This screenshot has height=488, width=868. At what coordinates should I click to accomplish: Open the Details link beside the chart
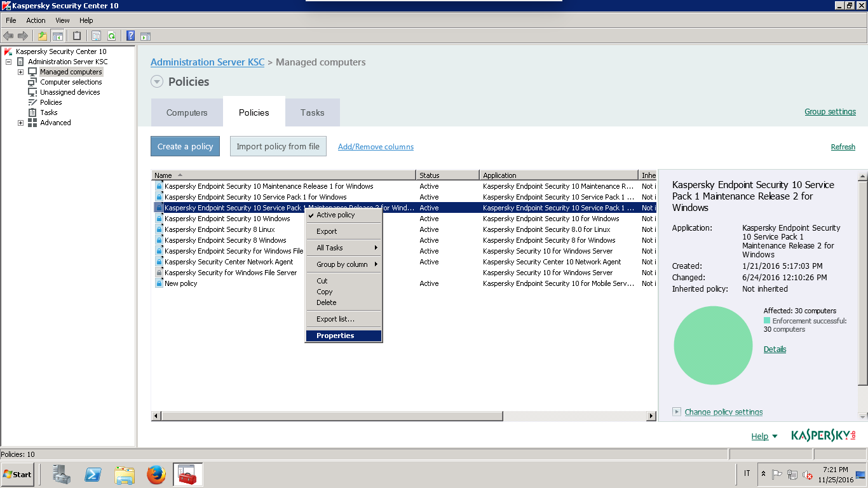click(775, 349)
